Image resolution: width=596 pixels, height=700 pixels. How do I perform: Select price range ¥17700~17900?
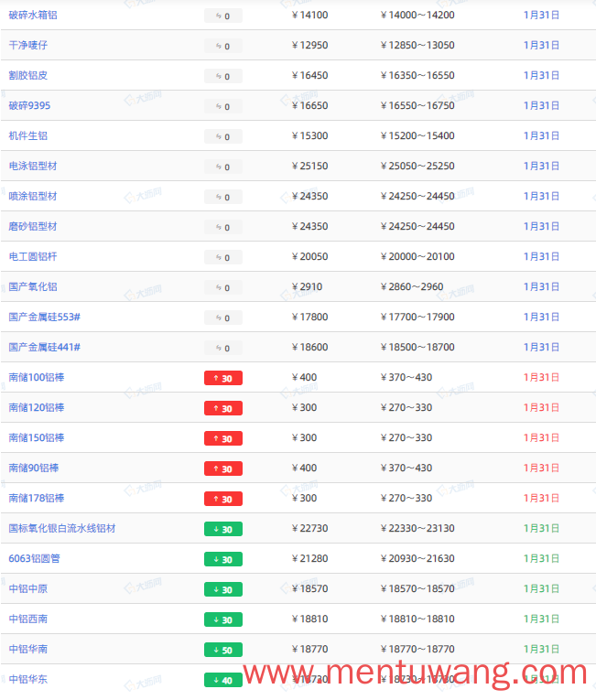tap(417, 317)
